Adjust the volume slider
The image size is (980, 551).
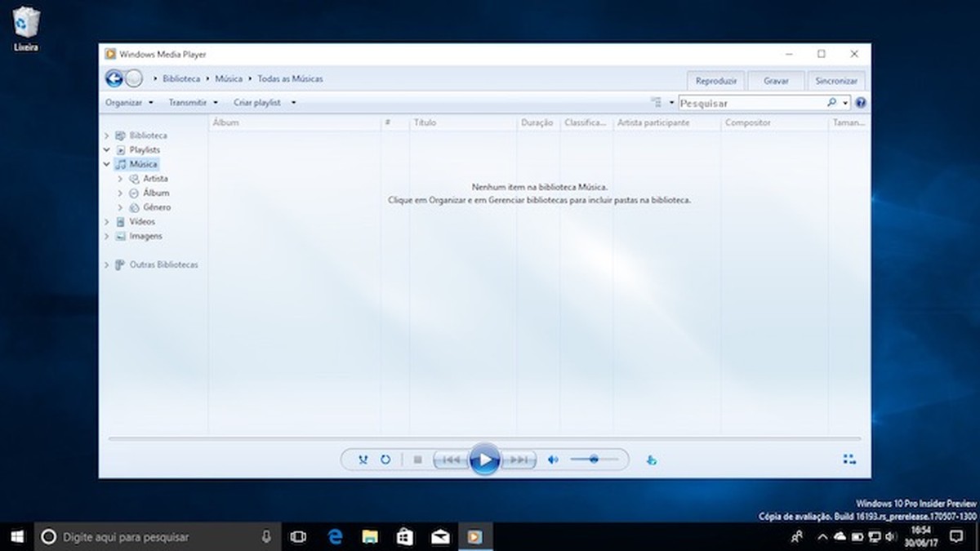click(x=594, y=460)
